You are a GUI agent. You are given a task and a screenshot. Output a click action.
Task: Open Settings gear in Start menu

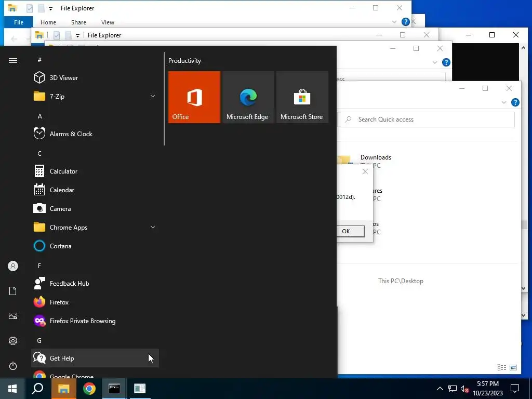pyautogui.click(x=13, y=341)
